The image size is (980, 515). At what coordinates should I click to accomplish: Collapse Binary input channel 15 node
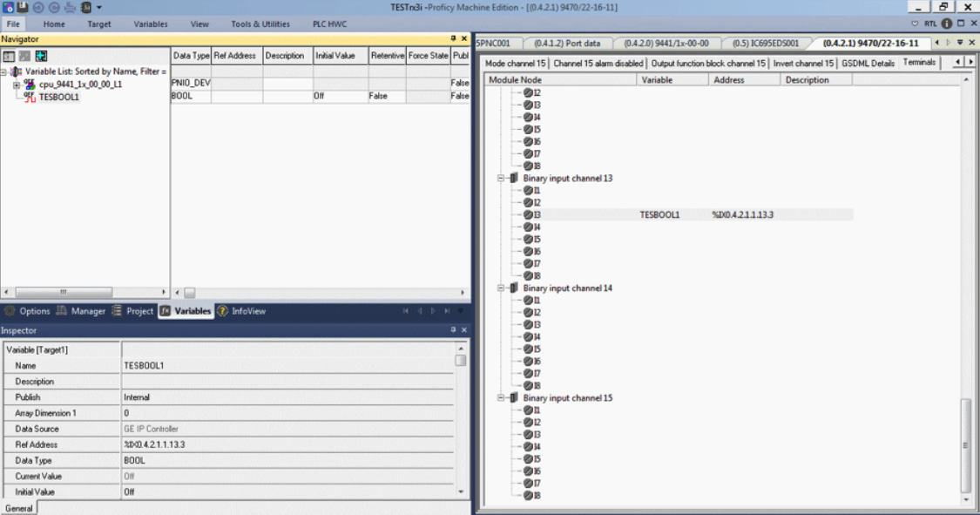[501, 398]
